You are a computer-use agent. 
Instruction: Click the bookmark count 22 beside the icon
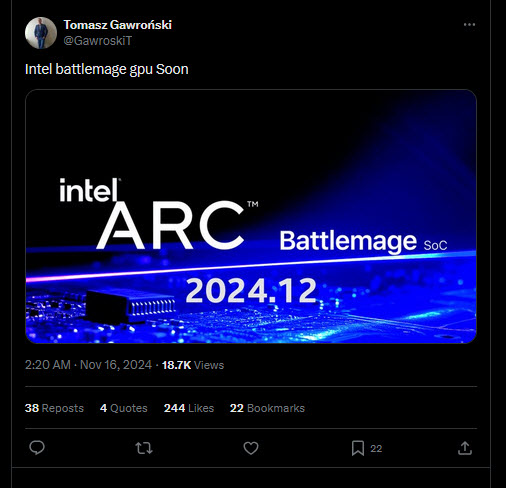point(376,449)
